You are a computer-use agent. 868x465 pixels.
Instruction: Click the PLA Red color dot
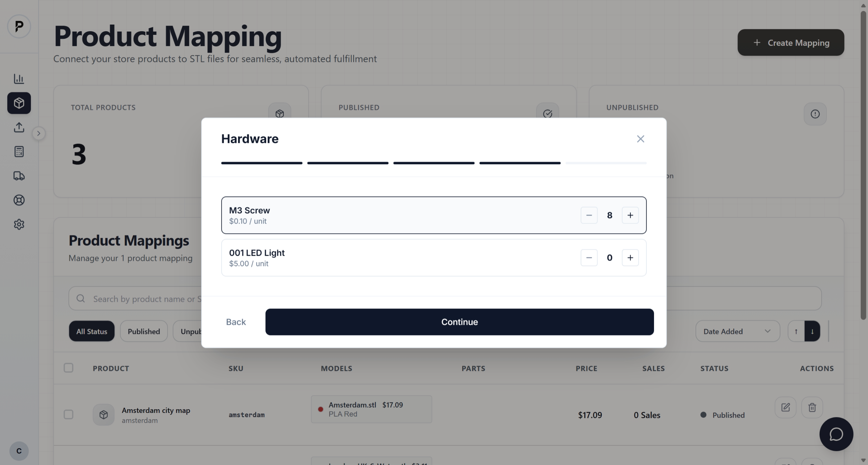tap(321, 409)
